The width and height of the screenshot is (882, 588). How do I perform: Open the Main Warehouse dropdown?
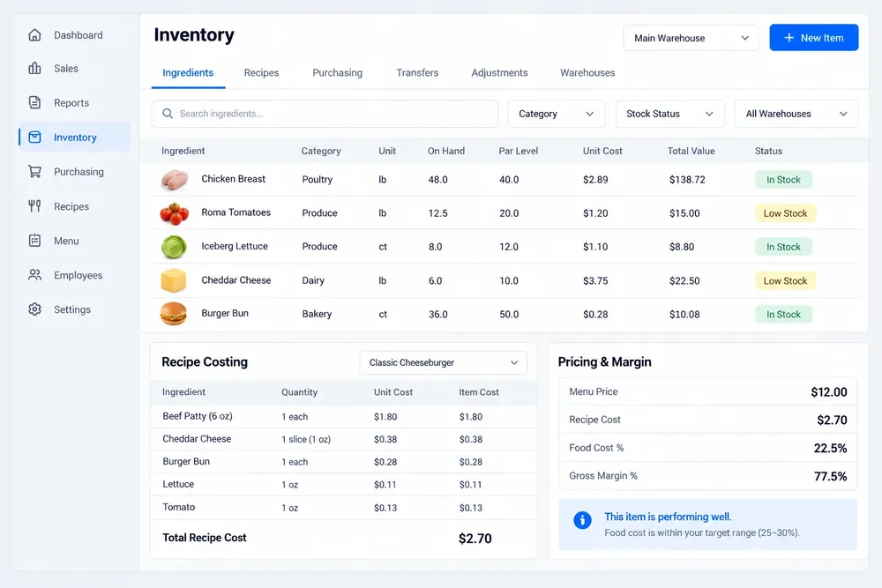click(x=691, y=38)
